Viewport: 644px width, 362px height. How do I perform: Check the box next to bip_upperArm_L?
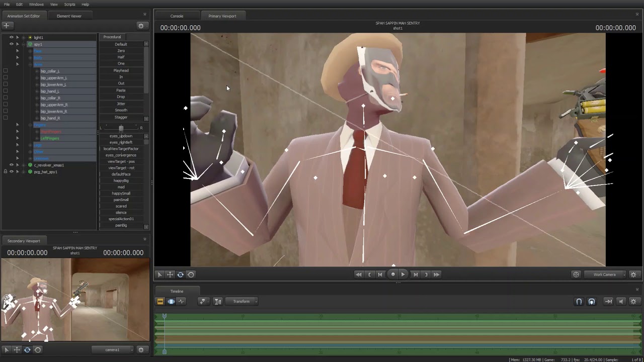pyautogui.click(x=6, y=77)
